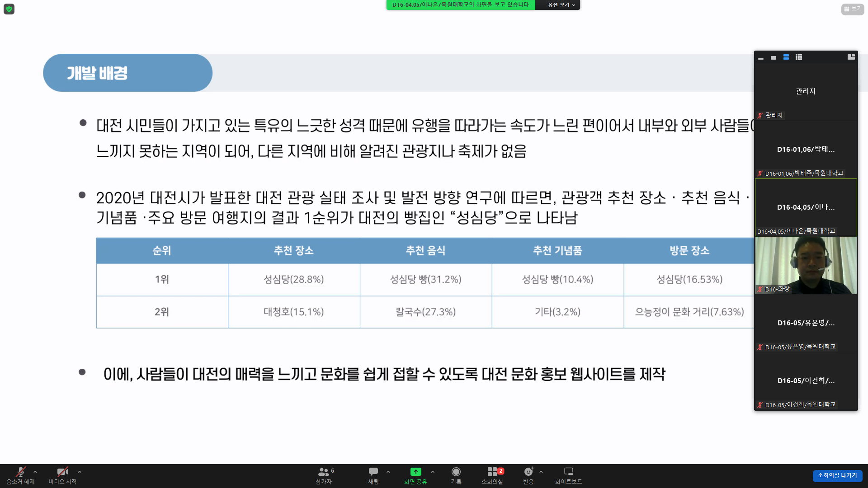
Task: Expand video options arrow next to camera
Action: point(80,472)
